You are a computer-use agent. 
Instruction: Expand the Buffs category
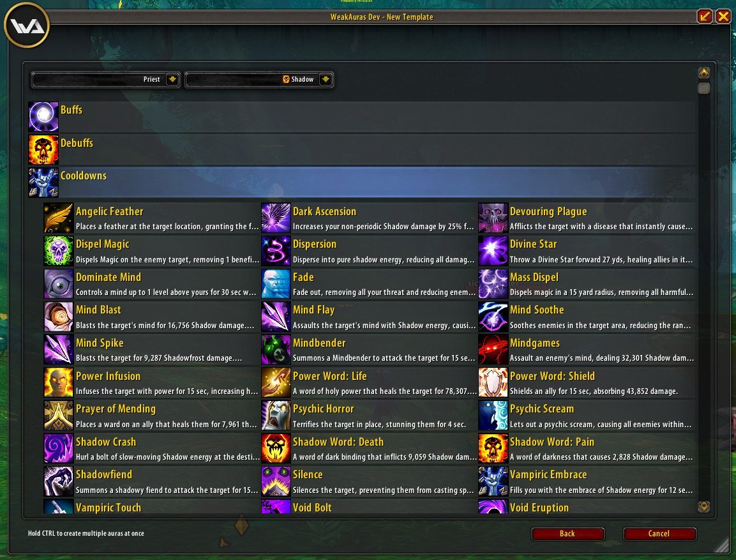[361, 116]
